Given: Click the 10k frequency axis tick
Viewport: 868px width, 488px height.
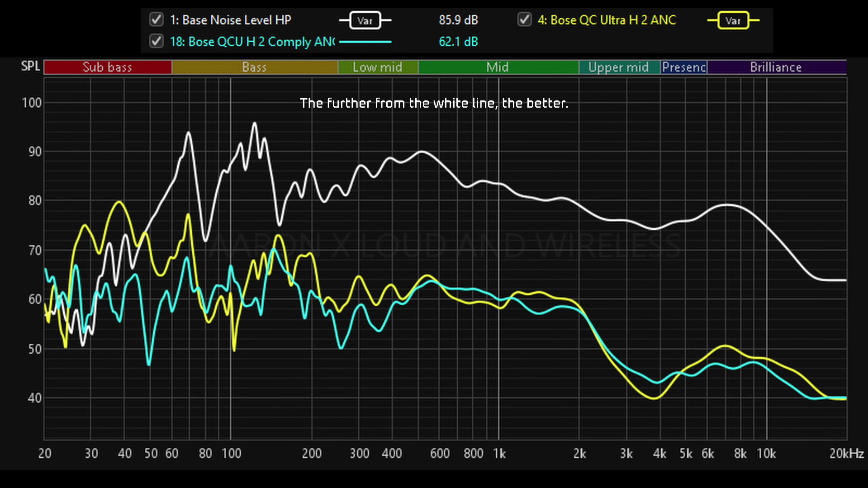Looking at the screenshot, I should 766,453.
